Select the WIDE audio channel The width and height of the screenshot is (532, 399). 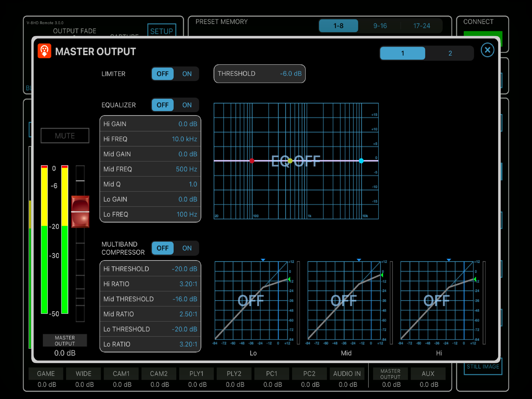(x=84, y=373)
